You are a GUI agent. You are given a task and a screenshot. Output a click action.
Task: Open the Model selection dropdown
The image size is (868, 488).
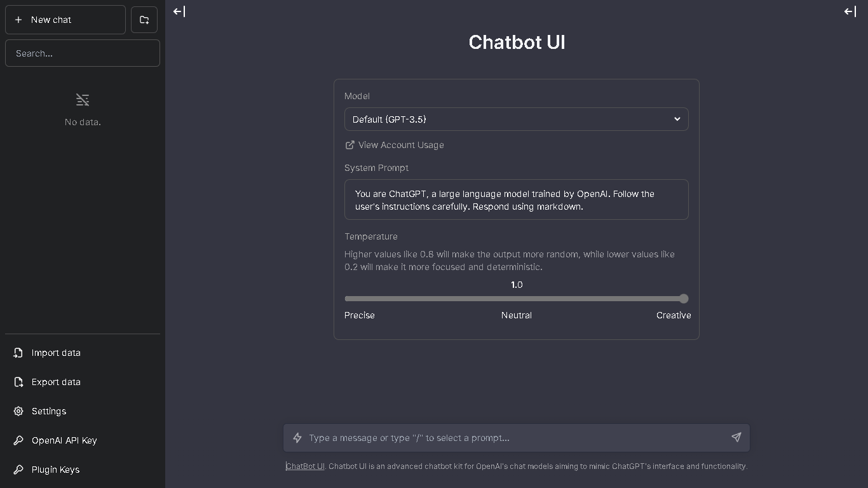516,119
